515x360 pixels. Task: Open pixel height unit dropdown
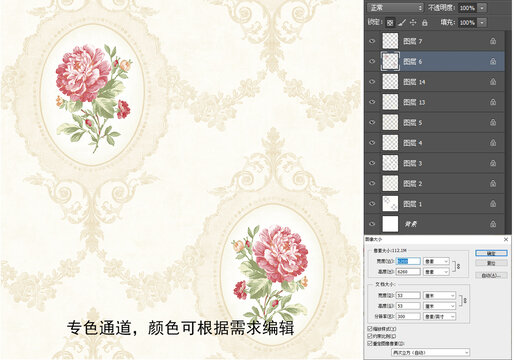point(436,272)
